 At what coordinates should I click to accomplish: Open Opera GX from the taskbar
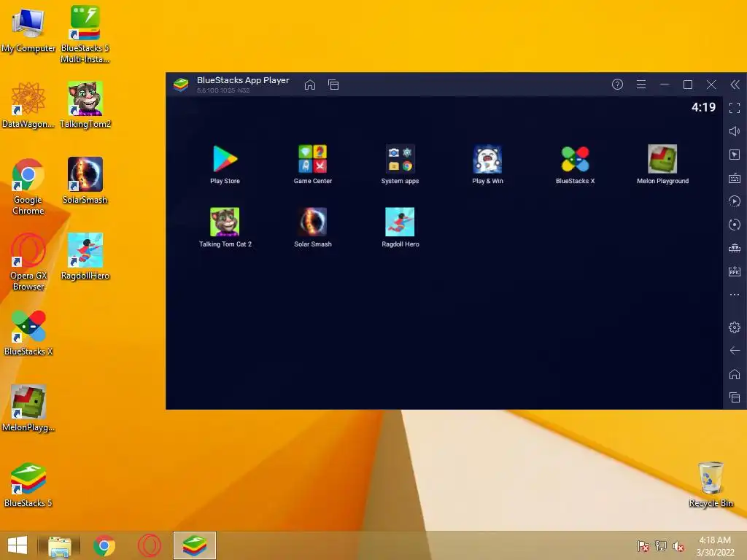point(149,545)
